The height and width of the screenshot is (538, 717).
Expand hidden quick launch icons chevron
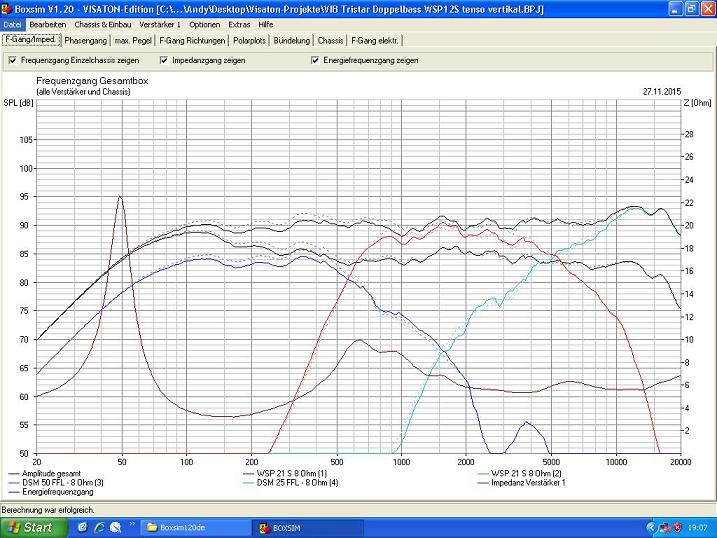coord(132,524)
